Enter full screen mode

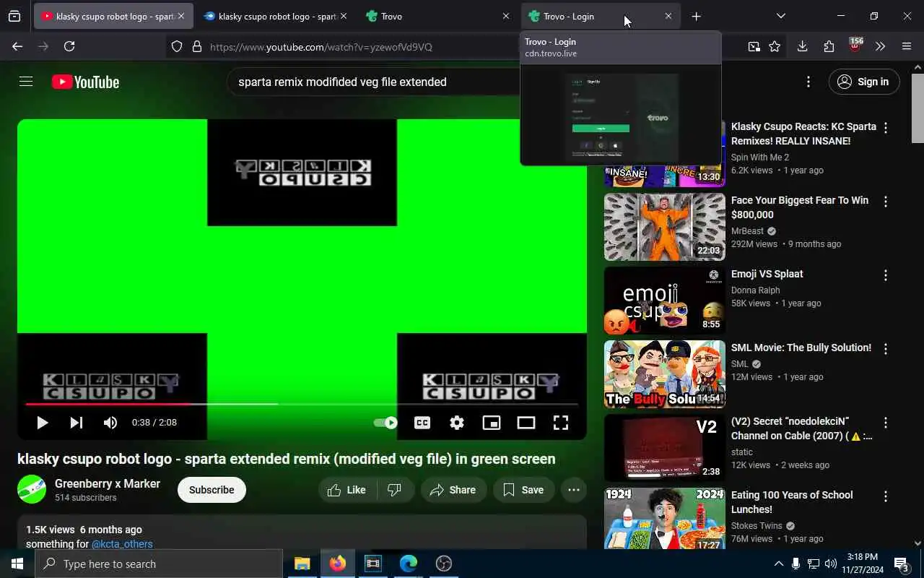[x=561, y=423]
